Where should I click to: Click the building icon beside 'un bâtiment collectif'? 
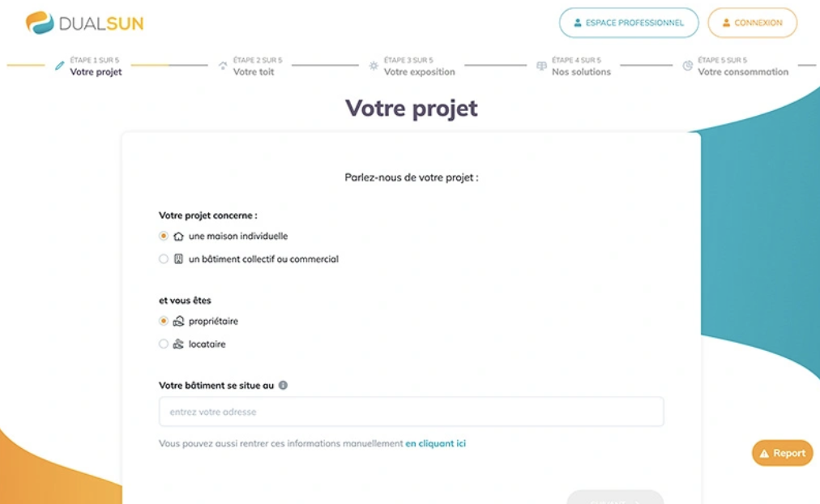tap(177, 258)
